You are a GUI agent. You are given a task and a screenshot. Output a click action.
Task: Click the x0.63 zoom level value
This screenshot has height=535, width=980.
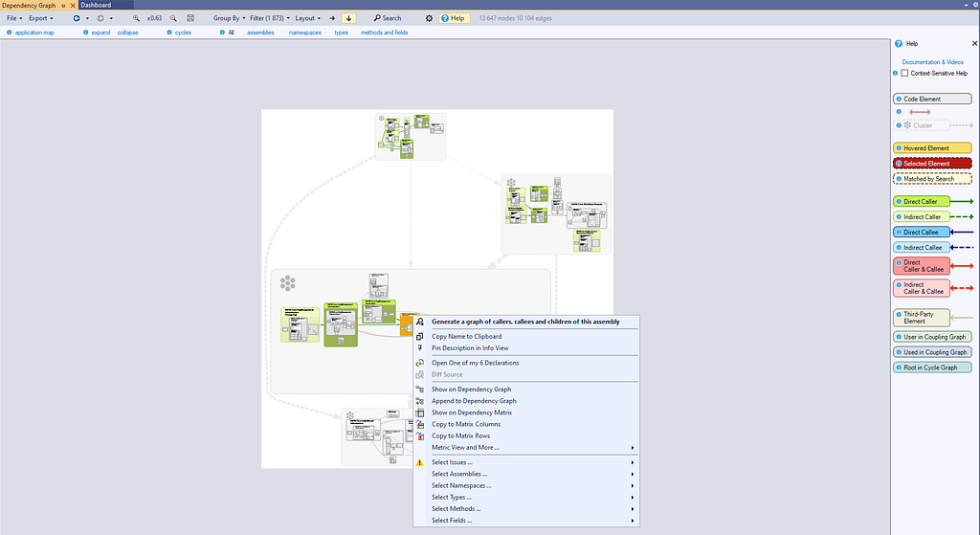pyautogui.click(x=154, y=18)
